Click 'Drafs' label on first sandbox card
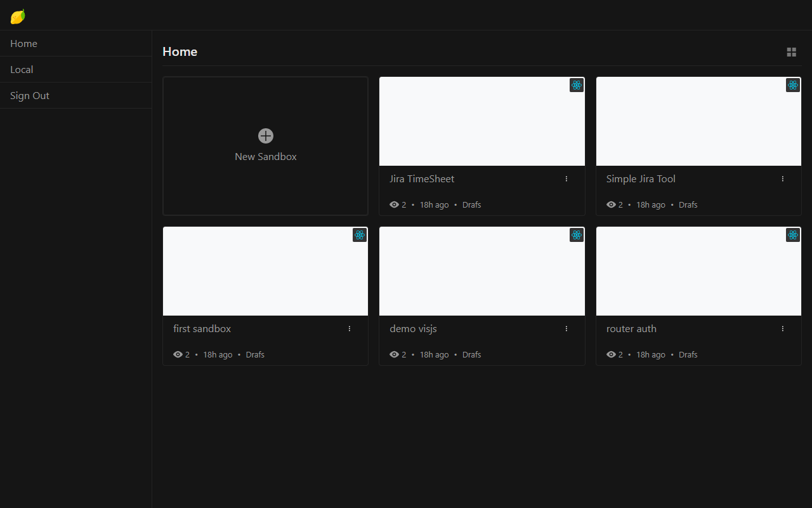 click(x=255, y=354)
